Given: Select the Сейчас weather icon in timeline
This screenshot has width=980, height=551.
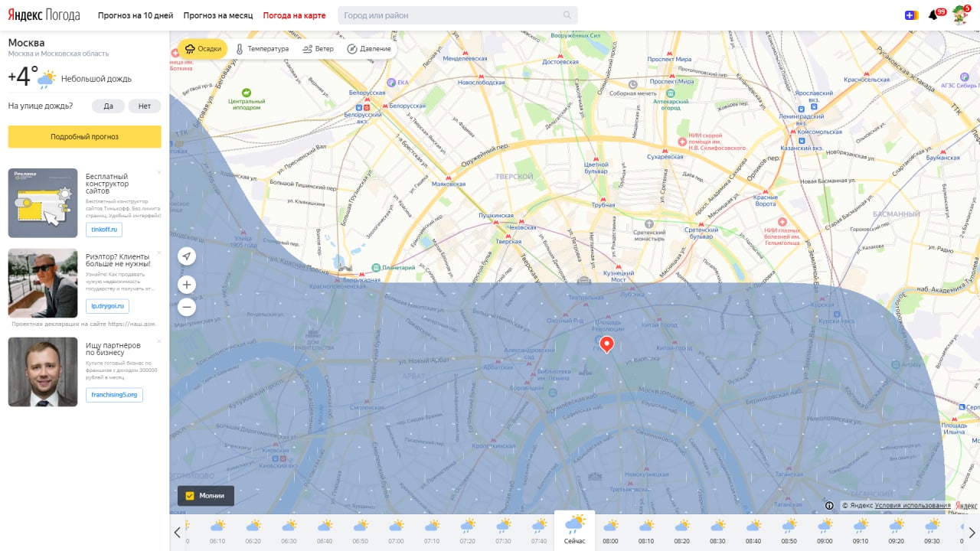Looking at the screenshot, I should pos(575,525).
